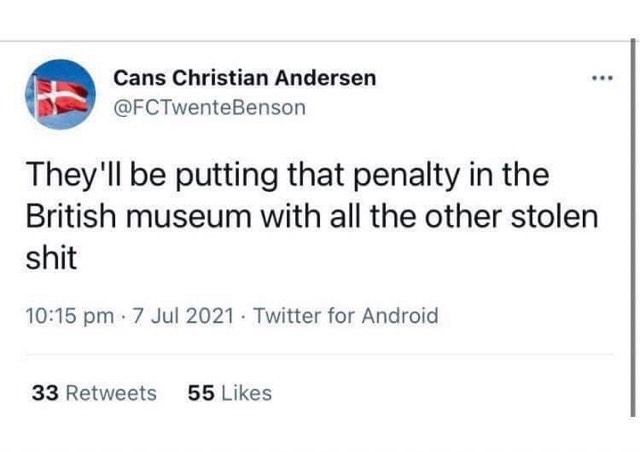Click the Danish flag profile avatar
The image size is (640, 452).
(x=60, y=94)
